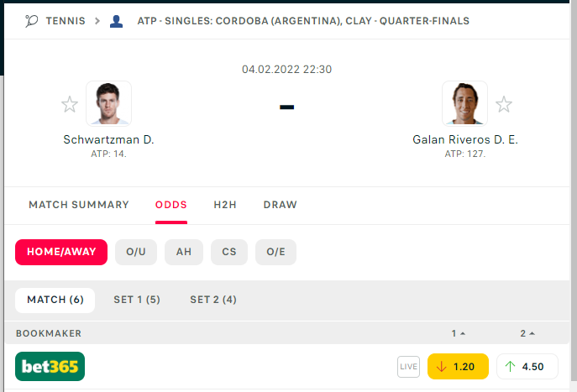Click the player silhouette icon in breadcrumb
This screenshot has height=392, width=577.
(116, 20)
